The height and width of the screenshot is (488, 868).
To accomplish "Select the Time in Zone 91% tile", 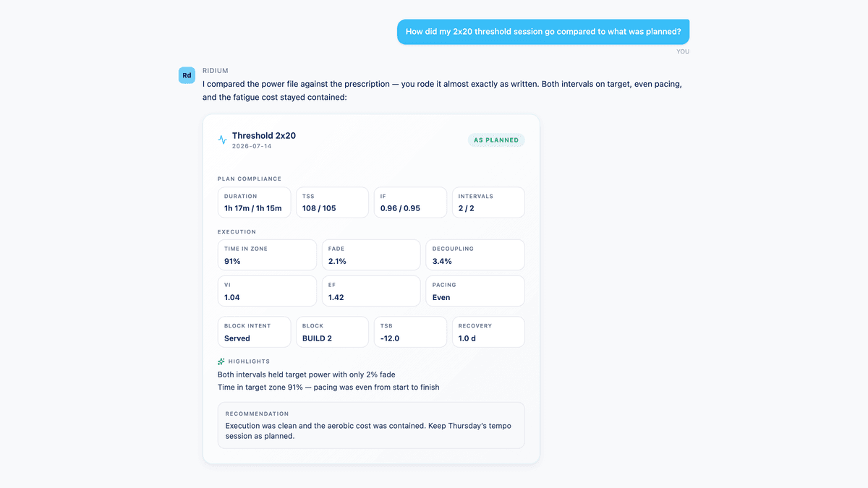I will [x=267, y=255].
